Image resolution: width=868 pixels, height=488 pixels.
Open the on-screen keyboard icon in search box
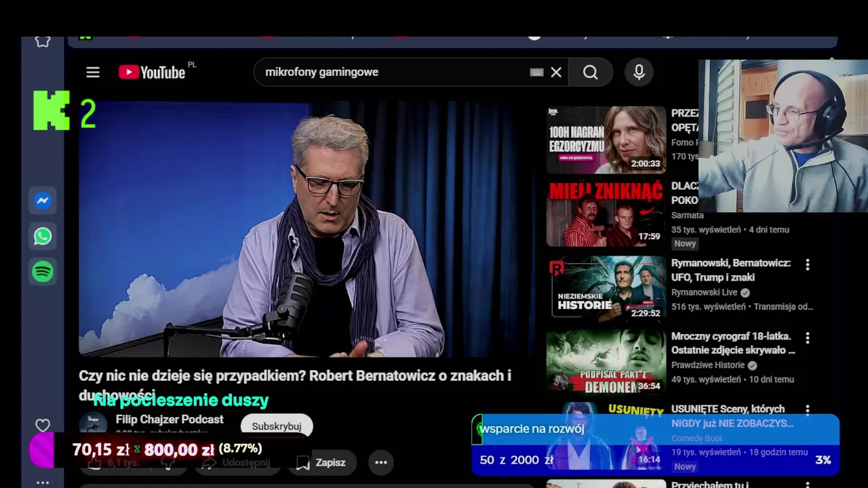(x=536, y=73)
